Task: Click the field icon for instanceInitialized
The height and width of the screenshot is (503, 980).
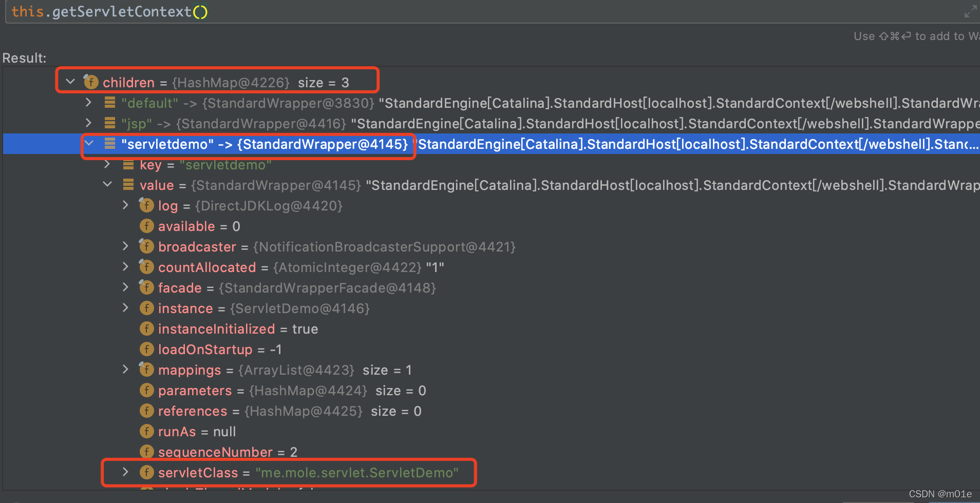Action: point(147,328)
